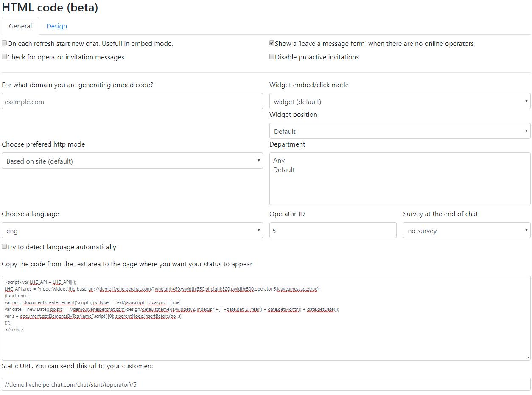The image size is (532, 395).
Task: Click inside the embed code text area
Action: point(266,318)
